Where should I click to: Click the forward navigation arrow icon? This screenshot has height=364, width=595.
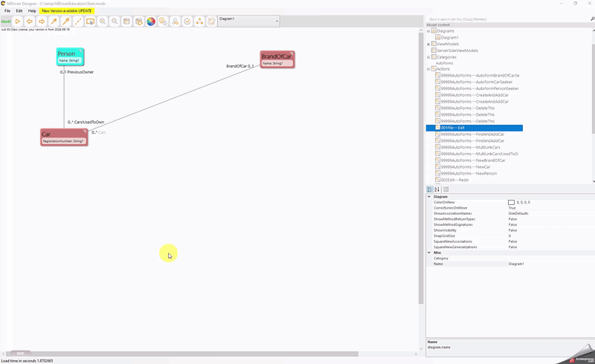(x=42, y=22)
